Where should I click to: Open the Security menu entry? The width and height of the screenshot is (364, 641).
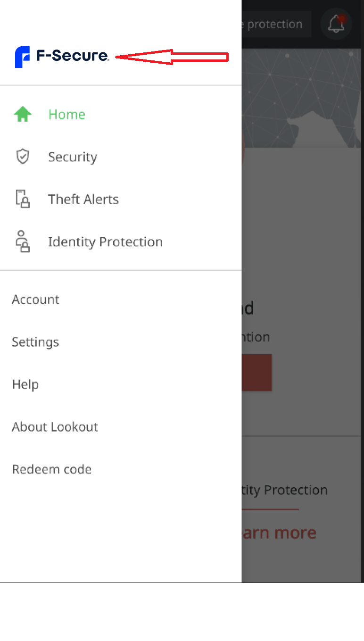pos(73,157)
